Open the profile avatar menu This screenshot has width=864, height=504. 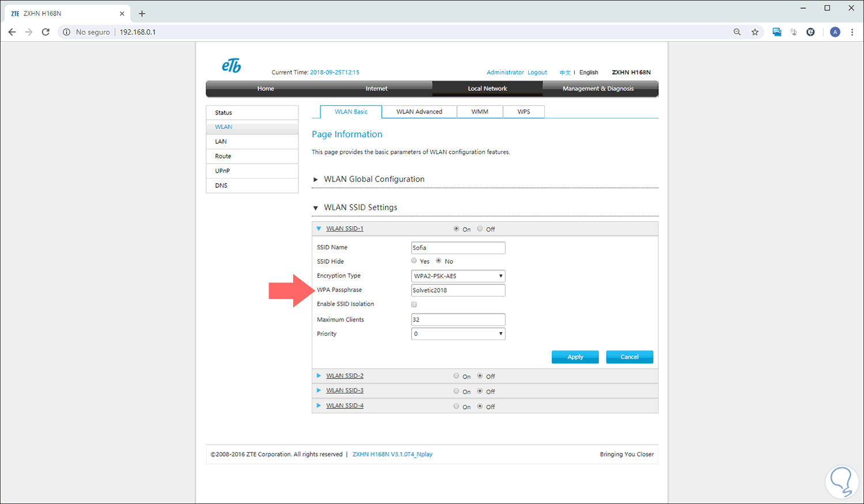835,32
